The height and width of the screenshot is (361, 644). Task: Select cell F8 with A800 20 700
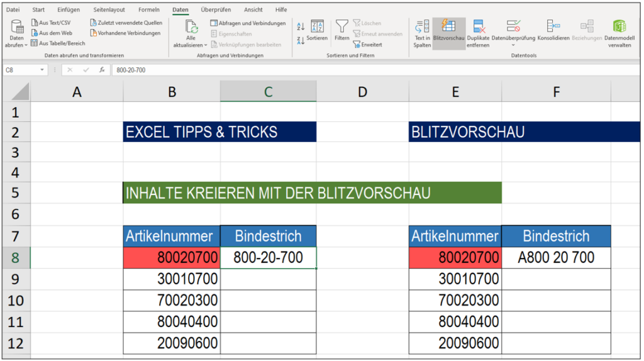tap(556, 257)
